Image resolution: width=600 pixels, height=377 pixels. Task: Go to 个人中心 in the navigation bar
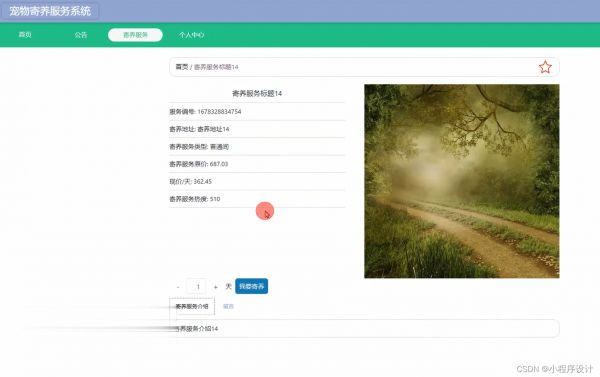pos(191,35)
